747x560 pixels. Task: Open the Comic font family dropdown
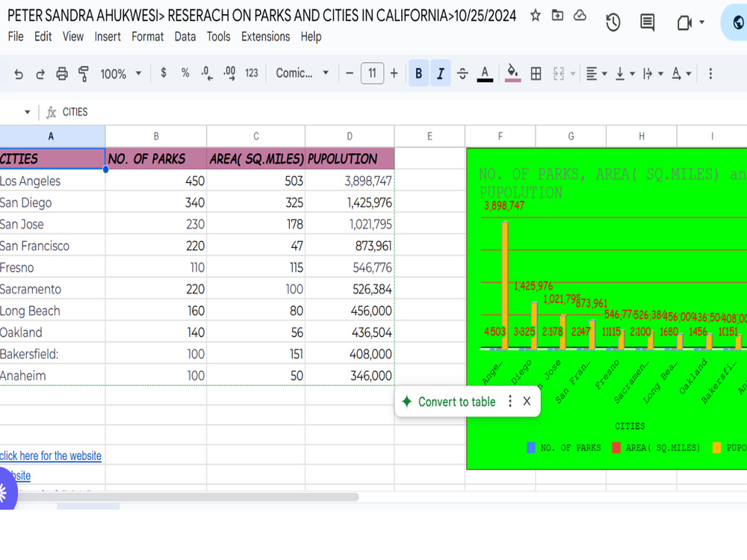coord(302,73)
